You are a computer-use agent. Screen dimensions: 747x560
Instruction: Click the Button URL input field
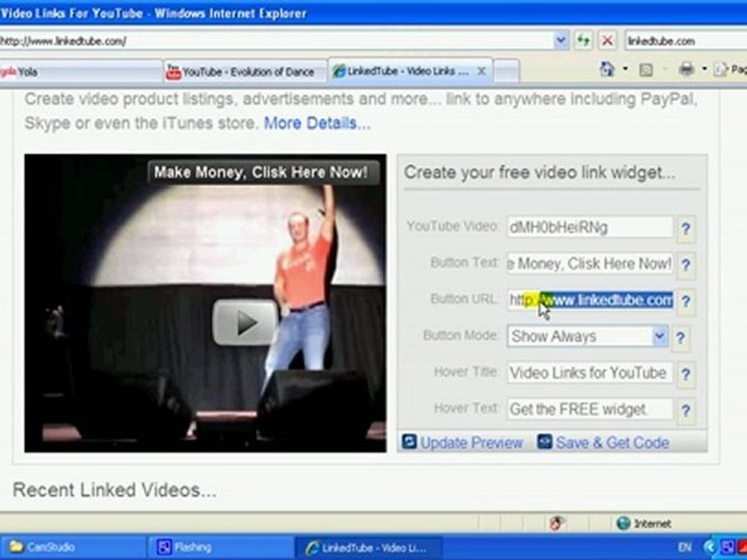[591, 300]
